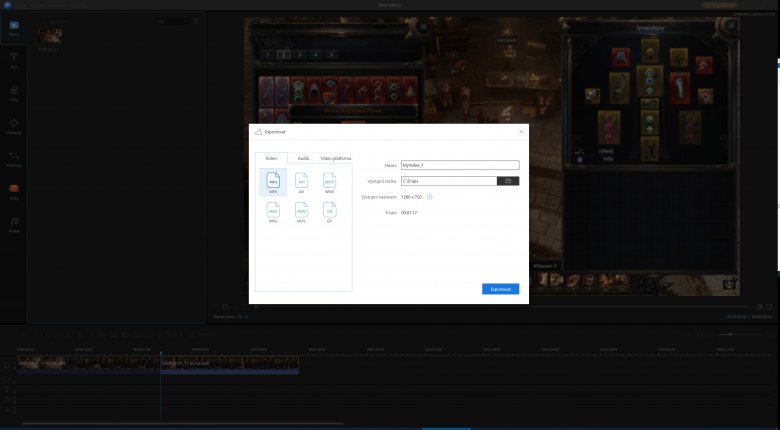
Task: Select the GIF format icon
Action: point(329,212)
